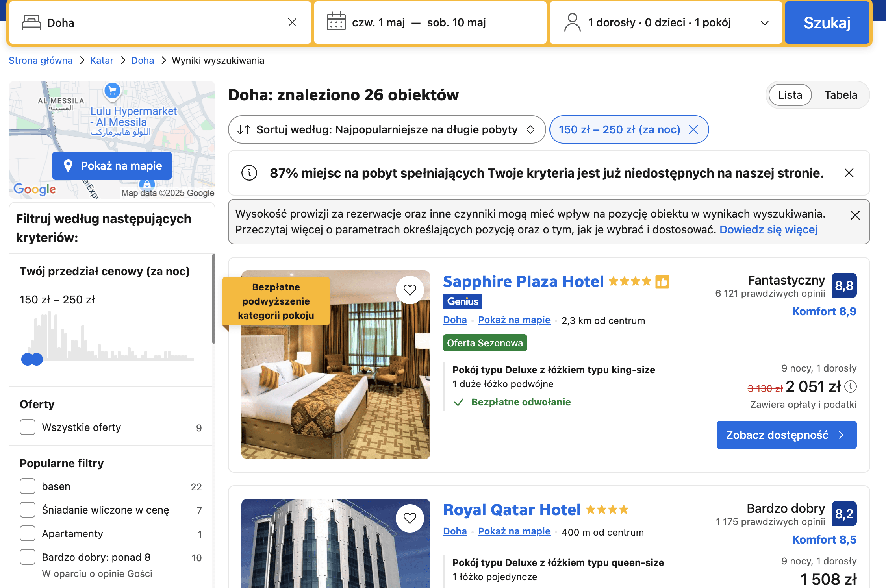Open Doha link under Sapphire Plaza Hotel
Screen dimensions: 886x588
tap(455, 320)
